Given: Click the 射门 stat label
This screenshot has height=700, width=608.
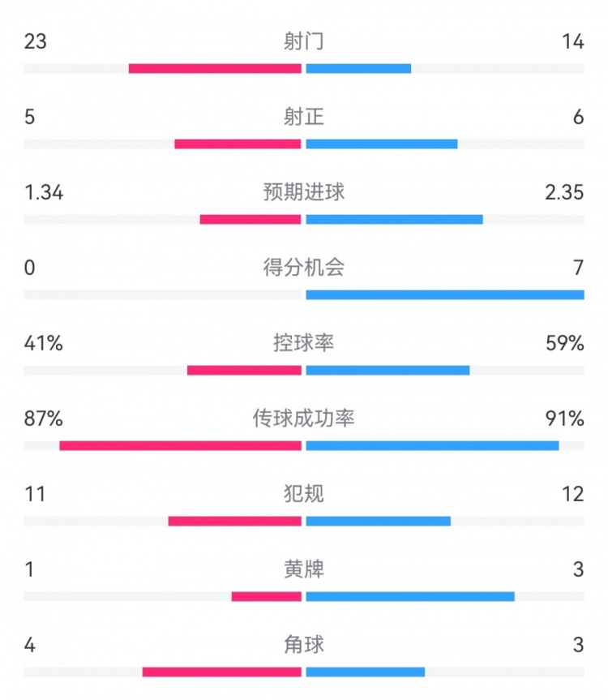Looking at the screenshot, I should 304,42.
